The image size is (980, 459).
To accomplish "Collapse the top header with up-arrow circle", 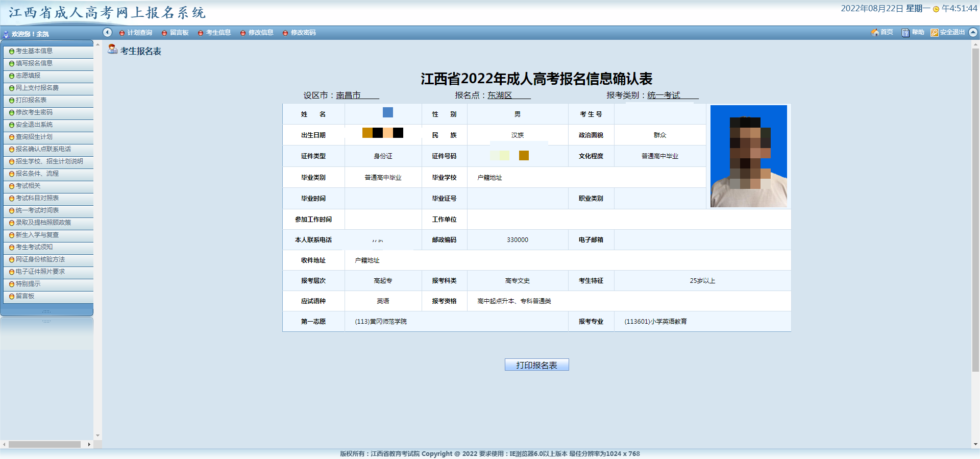I will coord(973,32).
